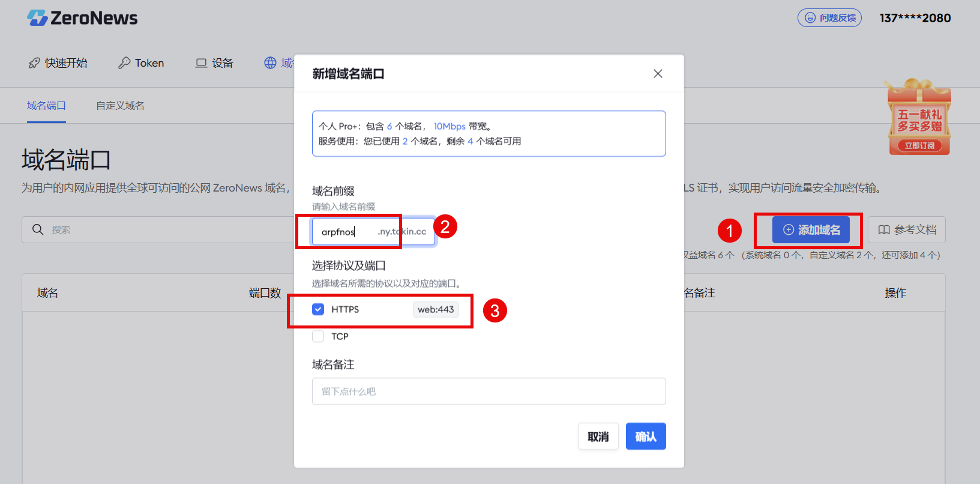Screen dimensions: 980x484
Task: Click the 域名端口 page heading
Action: coord(67,160)
